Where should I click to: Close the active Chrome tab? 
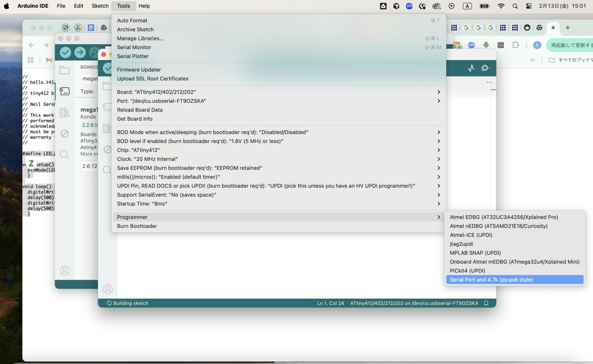click(553, 27)
